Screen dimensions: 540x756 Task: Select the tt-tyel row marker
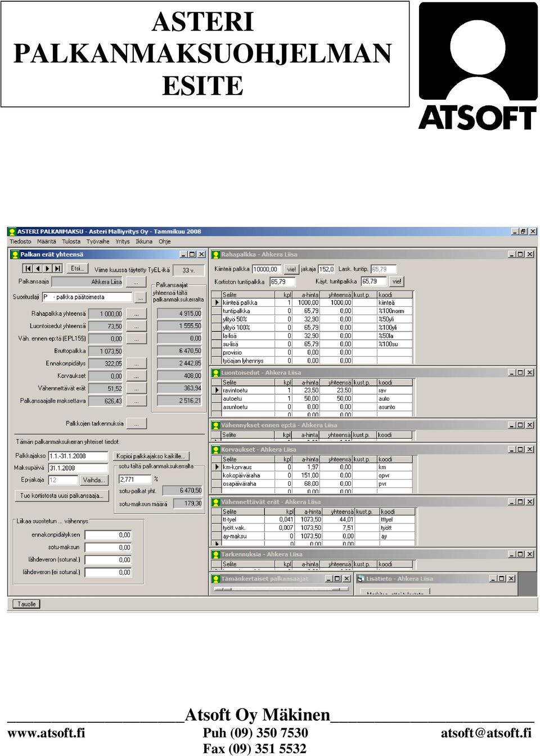(x=217, y=520)
